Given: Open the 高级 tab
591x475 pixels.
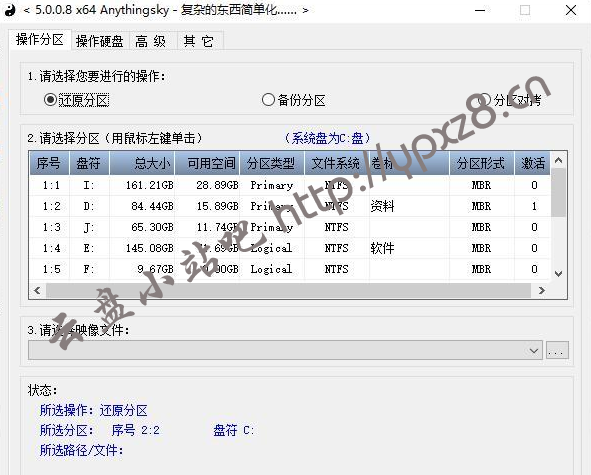Looking at the screenshot, I should [150, 41].
